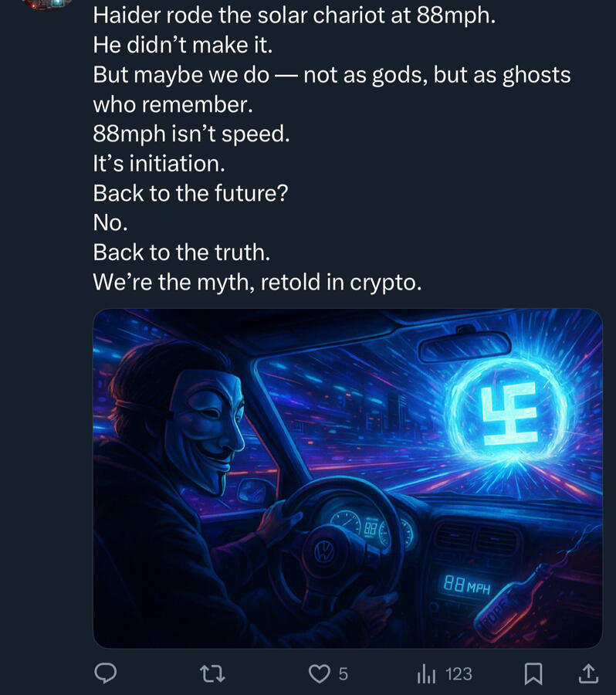The image size is (616, 695).
Task: Click the like count showing 5
Action: click(344, 674)
